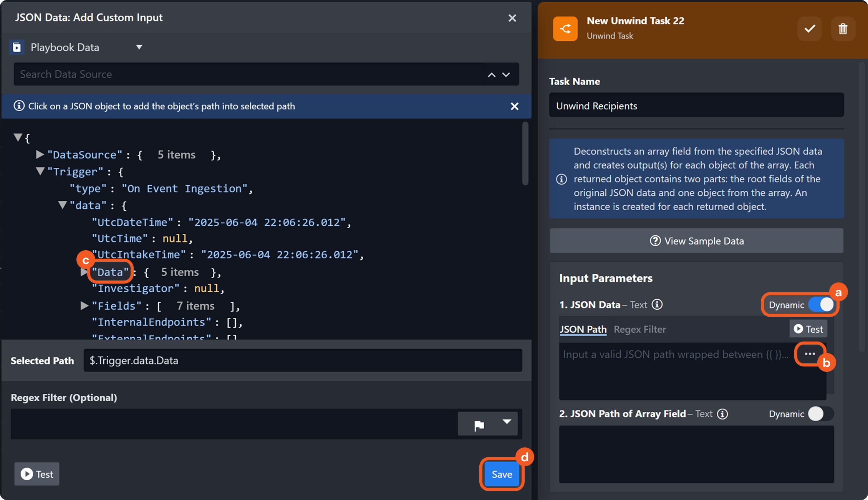The image size is (868, 500).
Task: Enable Dynamic toggle for JSON Path of Array Field
Action: click(x=820, y=414)
